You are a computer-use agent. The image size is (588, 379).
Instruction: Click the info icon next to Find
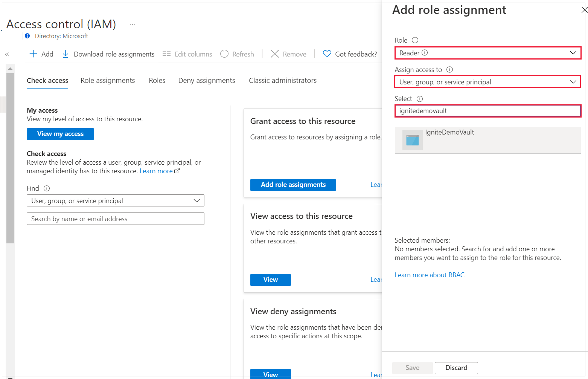point(47,188)
